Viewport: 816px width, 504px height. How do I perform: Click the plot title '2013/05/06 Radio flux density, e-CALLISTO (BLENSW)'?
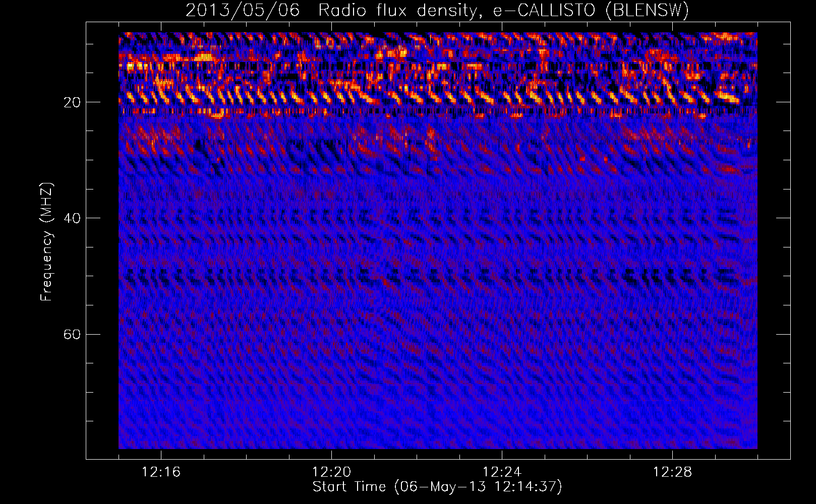click(x=437, y=10)
